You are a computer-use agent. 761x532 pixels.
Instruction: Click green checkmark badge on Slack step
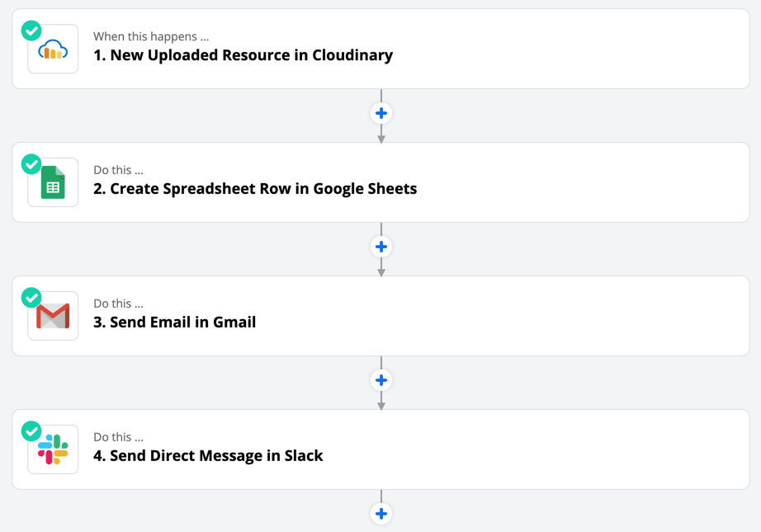[x=31, y=431]
